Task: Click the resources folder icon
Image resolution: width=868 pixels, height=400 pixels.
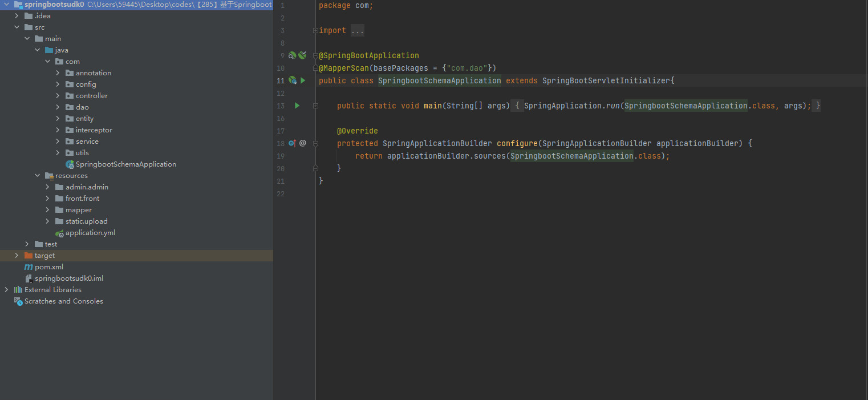Action: tap(49, 176)
